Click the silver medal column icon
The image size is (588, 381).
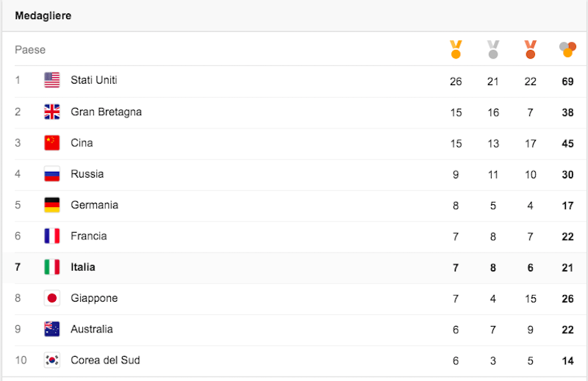tap(493, 50)
